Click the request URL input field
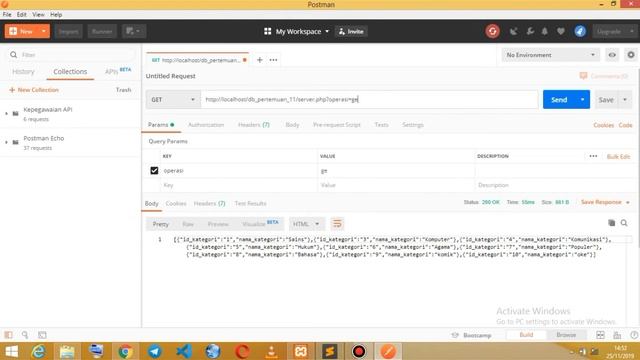Image resolution: width=640 pixels, height=360 pixels. 369,100
